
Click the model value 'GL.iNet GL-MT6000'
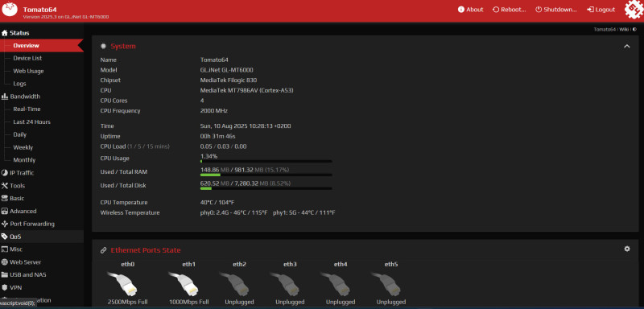[x=227, y=70]
